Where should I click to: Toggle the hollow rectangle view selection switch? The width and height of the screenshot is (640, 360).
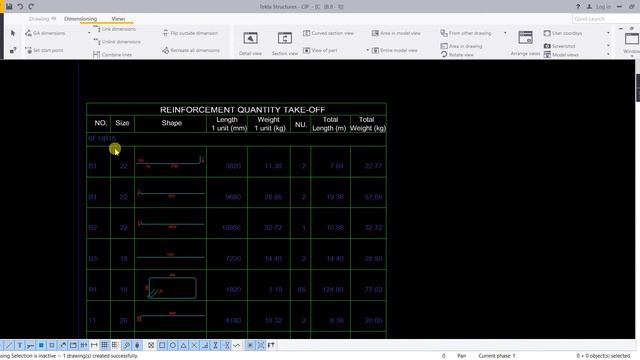tap(73, 345)
